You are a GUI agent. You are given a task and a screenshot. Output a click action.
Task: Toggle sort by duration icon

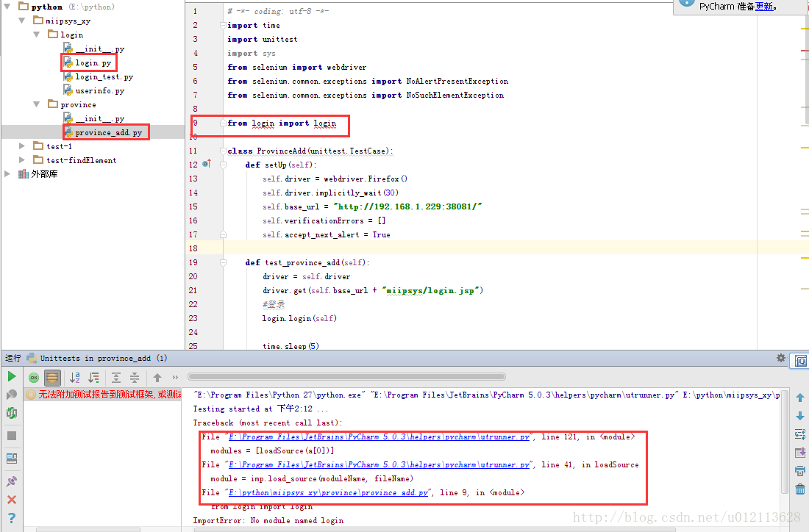pos(93,378)
